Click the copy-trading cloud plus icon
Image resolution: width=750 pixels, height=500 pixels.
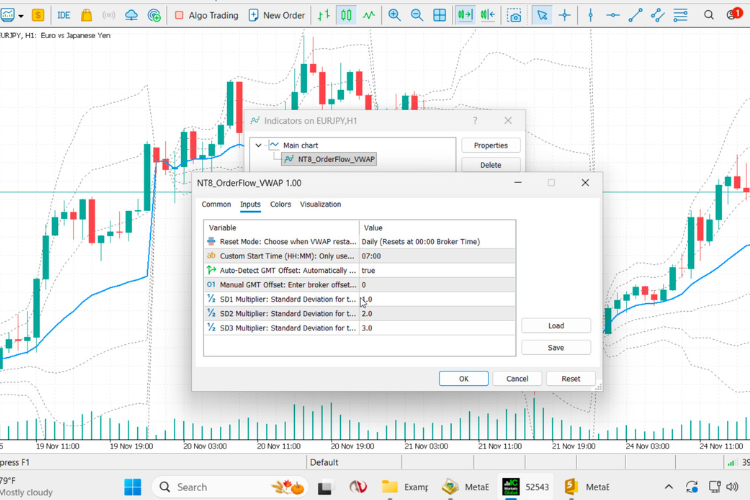click(154, 15)
